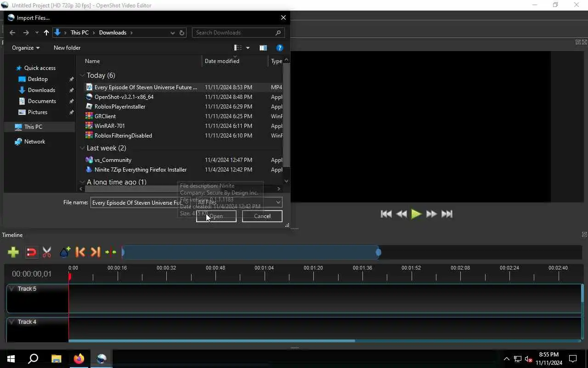Cancel the Import Files dialog
This screenshot has height=368, width=588.
click(262, 216)
